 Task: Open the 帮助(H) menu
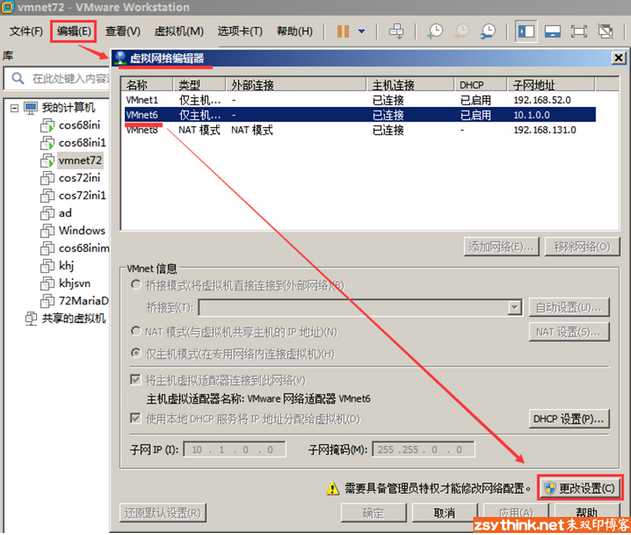295,31
